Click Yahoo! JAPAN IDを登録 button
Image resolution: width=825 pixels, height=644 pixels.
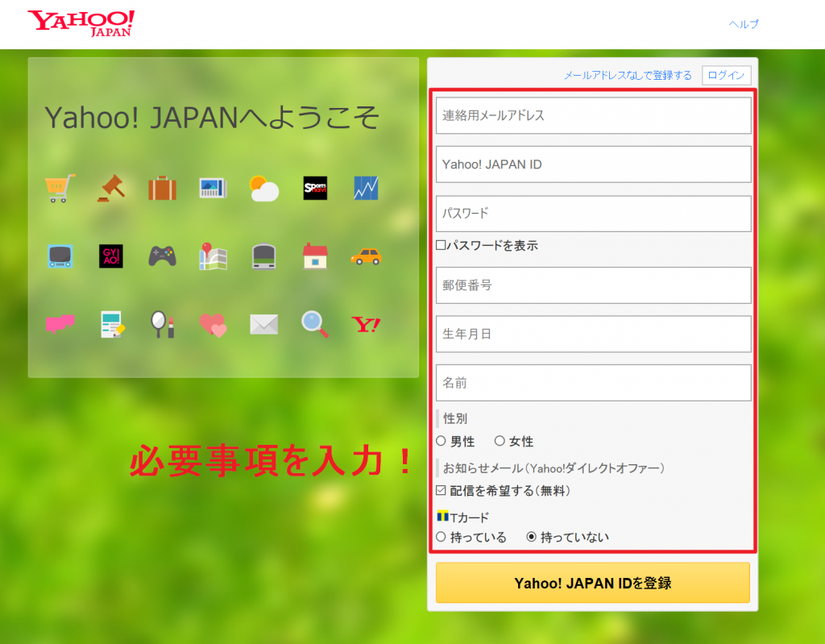pos(592,583)
